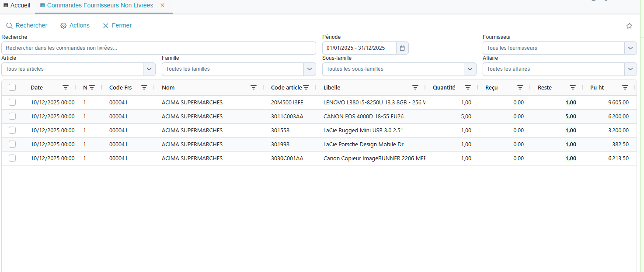This screenshot has height=272, width=644.
Task: Open order number 1 on the CANON EOS row
Action: click(x=84, y=116)
